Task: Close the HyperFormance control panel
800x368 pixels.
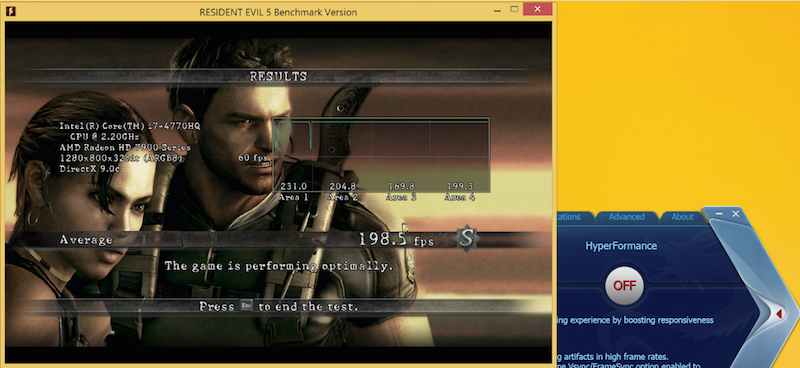Action: tap(736, 214)
